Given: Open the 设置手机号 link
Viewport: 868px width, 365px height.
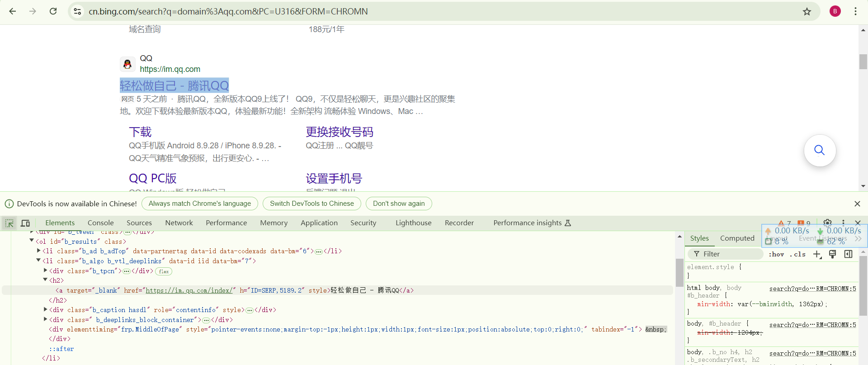Looking at the screenshot, I should (x=334, y=178).
